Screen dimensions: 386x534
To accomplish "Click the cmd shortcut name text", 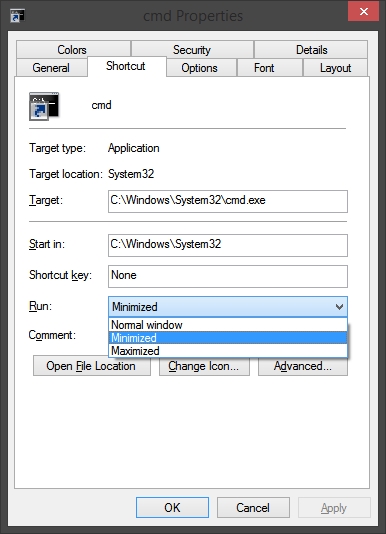I will click(102, 105).
